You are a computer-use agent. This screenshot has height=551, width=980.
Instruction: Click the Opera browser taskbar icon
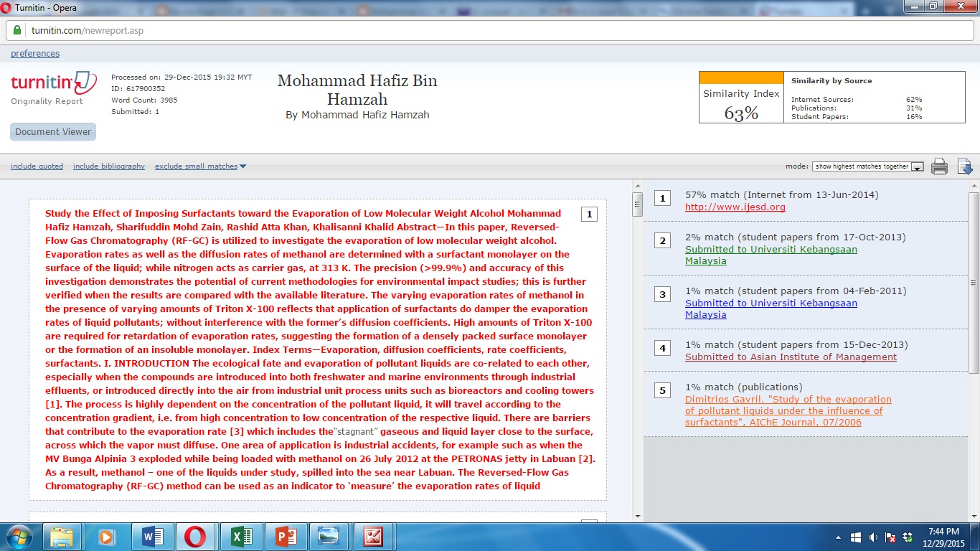pos(195,537)
